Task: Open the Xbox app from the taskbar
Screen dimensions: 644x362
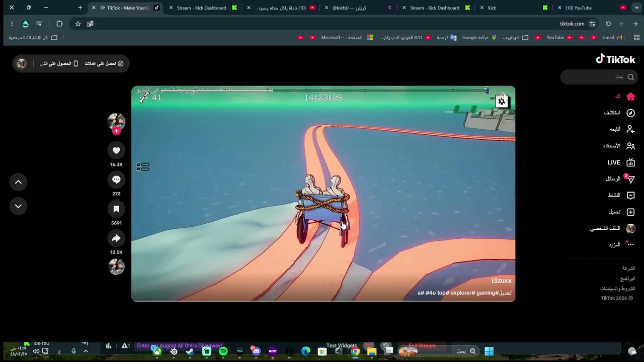Action: 157,351
